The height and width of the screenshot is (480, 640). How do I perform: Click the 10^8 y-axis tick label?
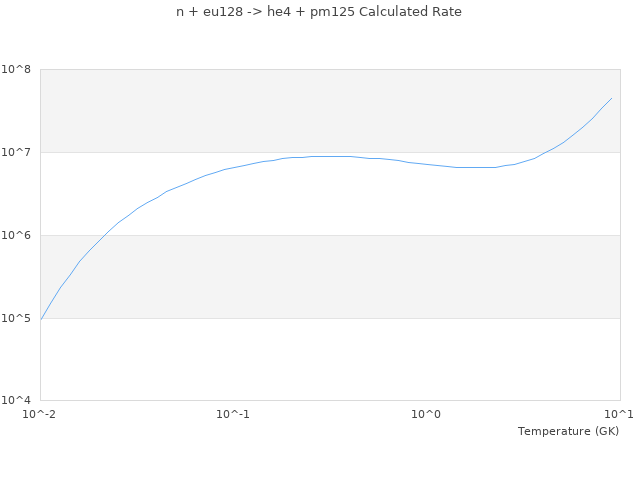[x=18, y=69]
